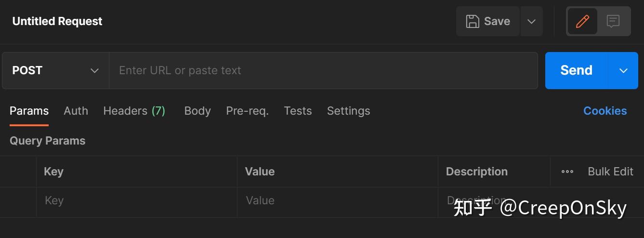Switch to the Body tab
This screenshot has height=238, width=644.
197,111
